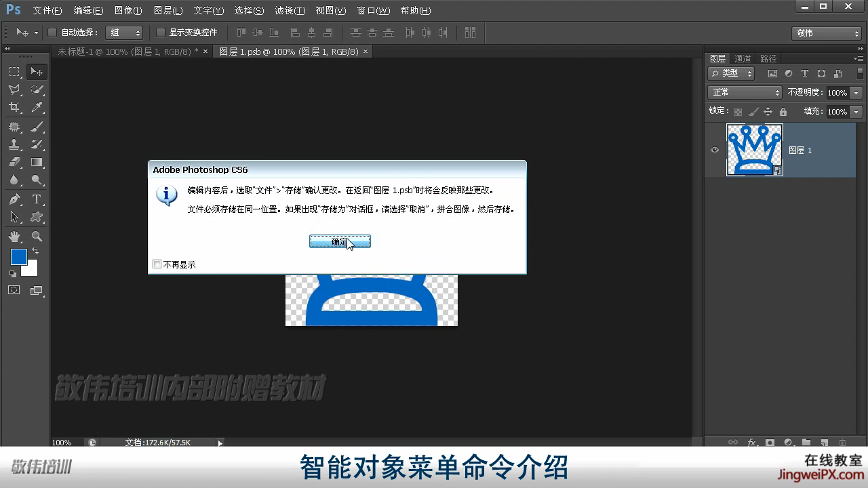Image resolution: width=868 pixels, height=488 pixels.
Task: Open the 滤镜(T) menu
Action: pyautogui.click(x=290, y=11)
